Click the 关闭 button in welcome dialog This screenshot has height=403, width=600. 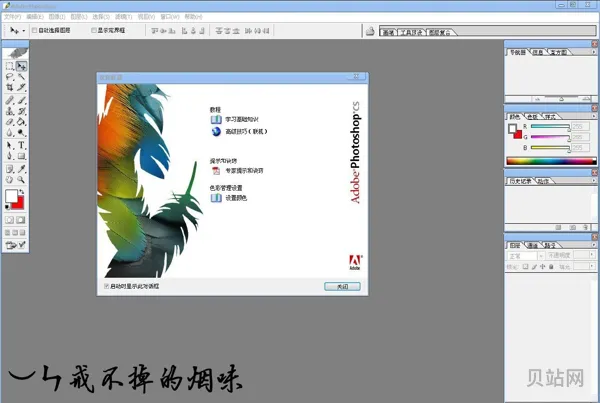[x=342, y=286]
